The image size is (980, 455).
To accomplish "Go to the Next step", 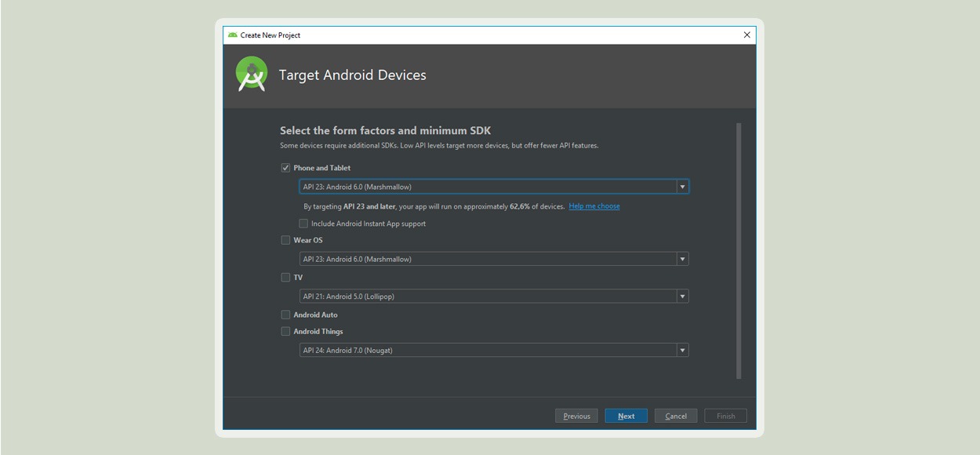I will (x=626, y=416).
